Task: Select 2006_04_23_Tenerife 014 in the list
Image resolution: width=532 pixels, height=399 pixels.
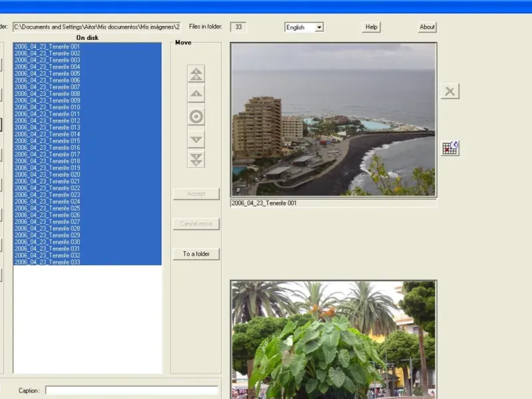Action: click(87, 134)
